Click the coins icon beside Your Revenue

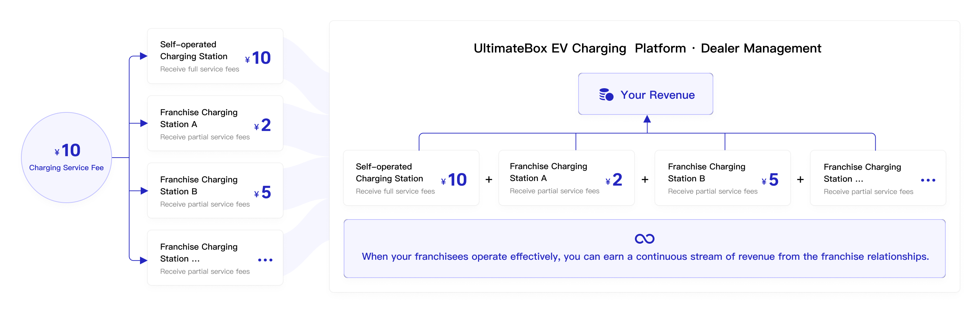[606, 95]
